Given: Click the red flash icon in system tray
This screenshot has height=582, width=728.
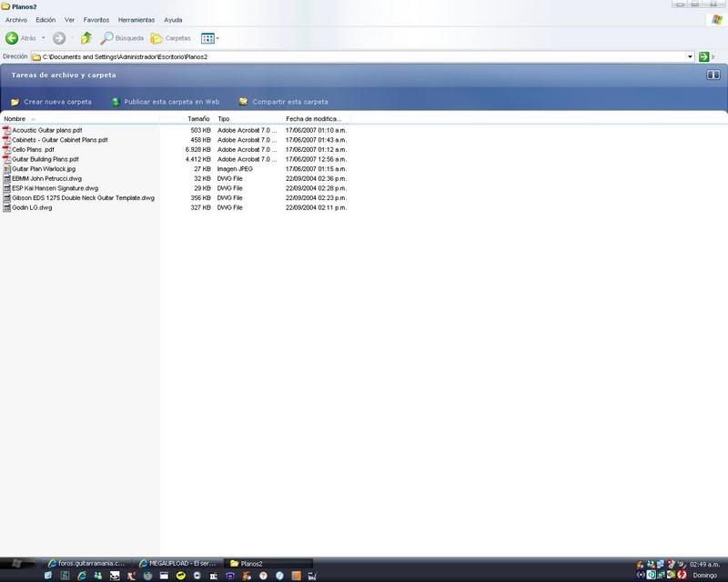Looking at the screenshot, I should (x=682, y=575).
